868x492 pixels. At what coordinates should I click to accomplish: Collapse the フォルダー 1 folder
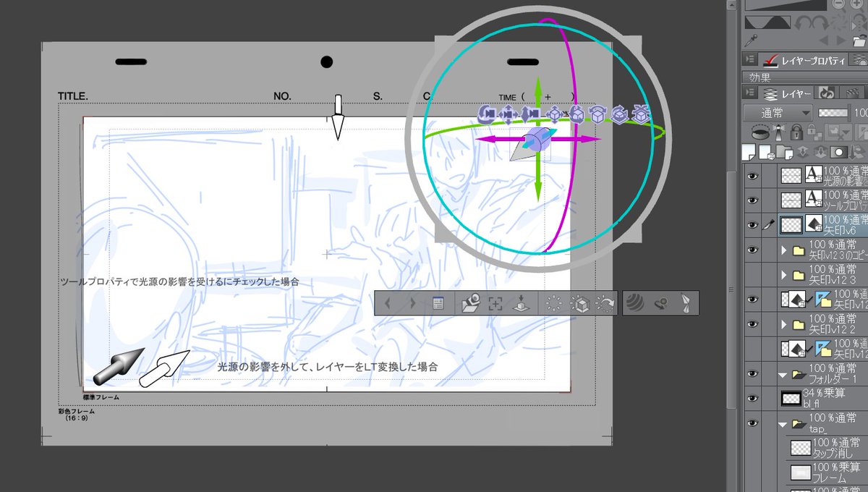(x=784, y=375)
